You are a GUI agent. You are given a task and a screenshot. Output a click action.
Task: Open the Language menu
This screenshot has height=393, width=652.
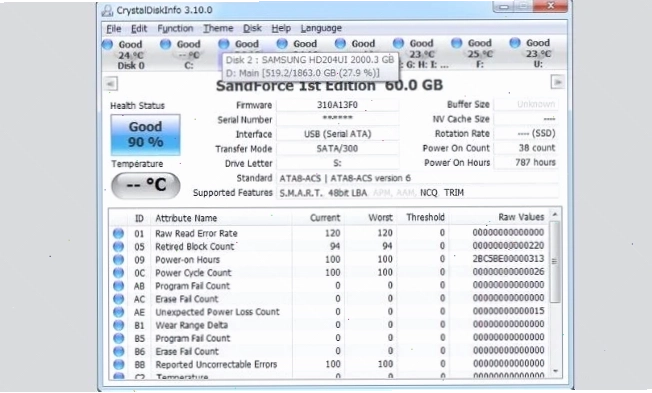pos(321,28)
